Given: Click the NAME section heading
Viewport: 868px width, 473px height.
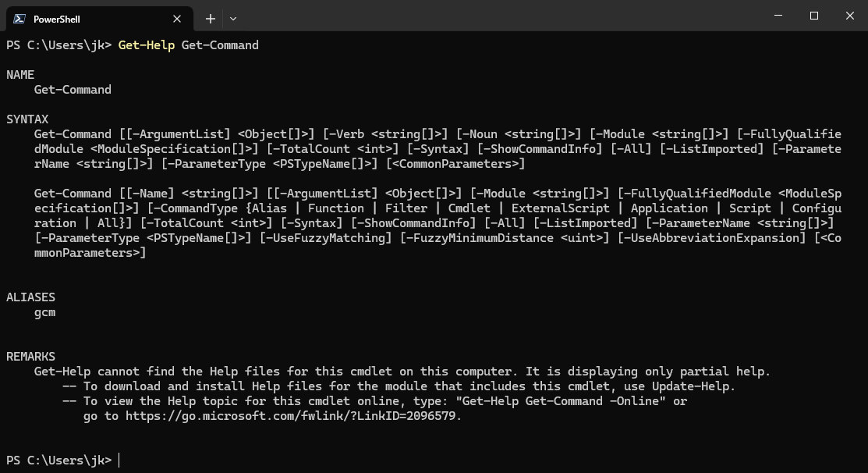Looking at the screenshot, I should click(20, 75).
